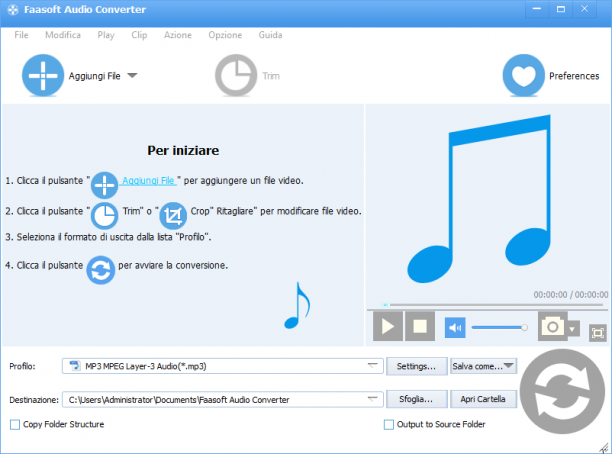The height and width of the screenshot is (454, 612).
Task: Mute audio with the speaker icon
Action: 455,328
